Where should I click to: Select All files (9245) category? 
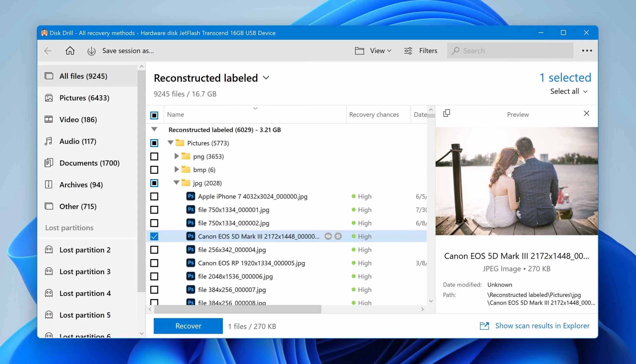point(87,76)
